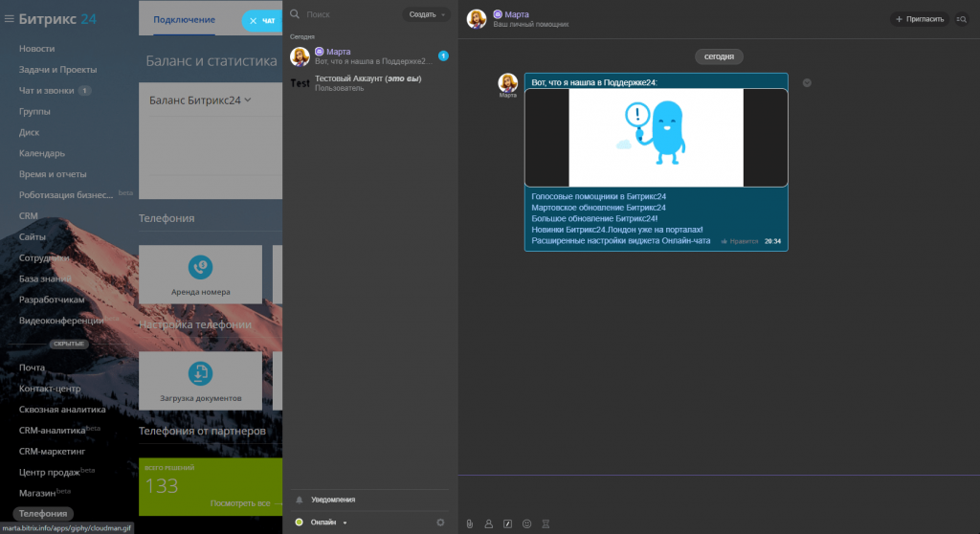
Task: Open link Голосовые помощники в Битрикс24
Action: pyautogui.click(x=598, y=196)
